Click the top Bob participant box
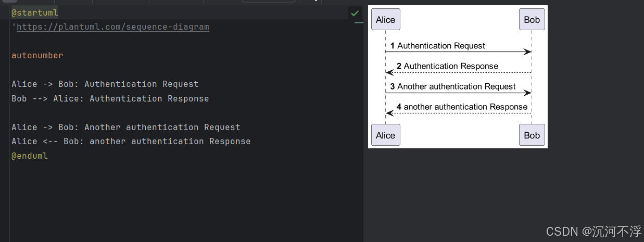This screenshot has height=242, width=644. tap(532, 20)
